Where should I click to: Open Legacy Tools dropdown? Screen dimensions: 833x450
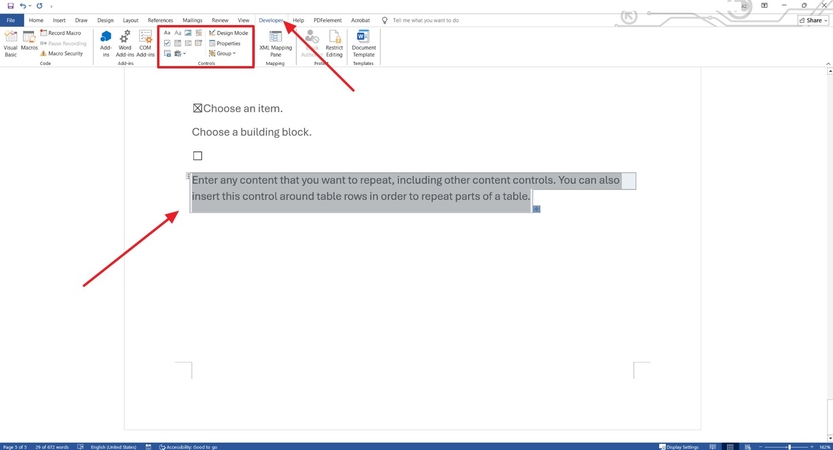pyautogui.click(x=180, y=54)
